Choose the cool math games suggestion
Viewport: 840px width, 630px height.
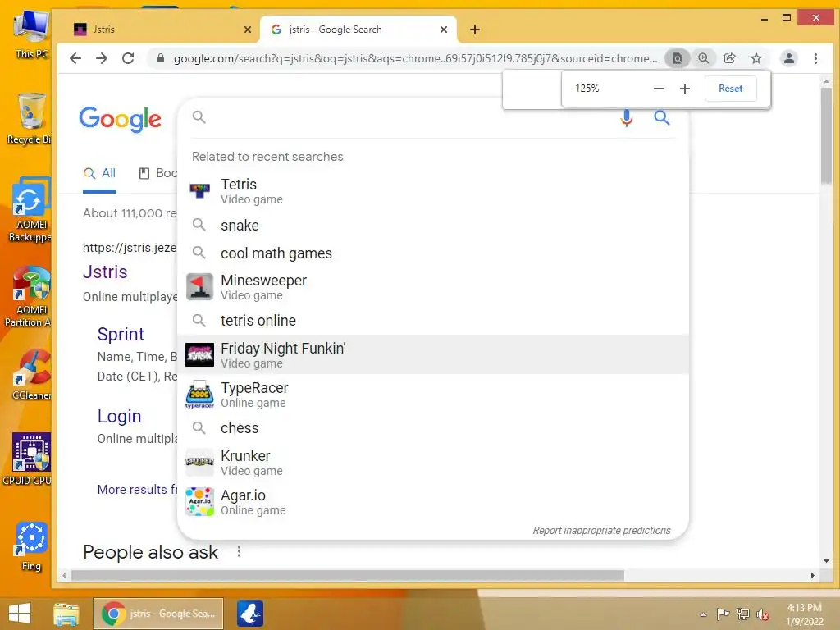click(433, 253)
